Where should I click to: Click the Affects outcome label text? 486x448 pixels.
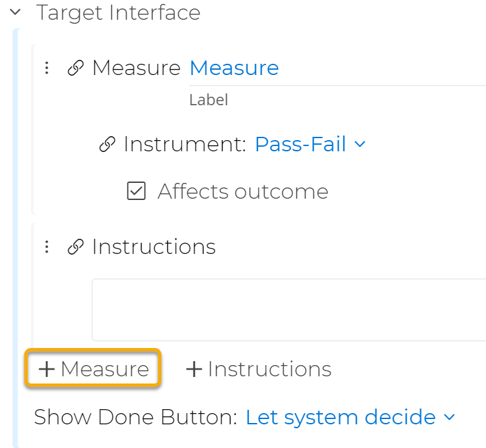(x=243, y=191)
